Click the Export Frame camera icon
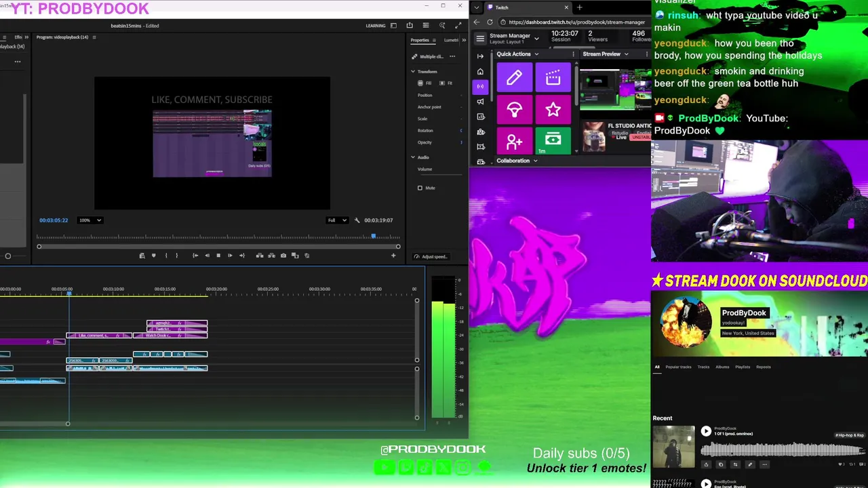Viewport: 868px width, 488px height. (283, 256)
